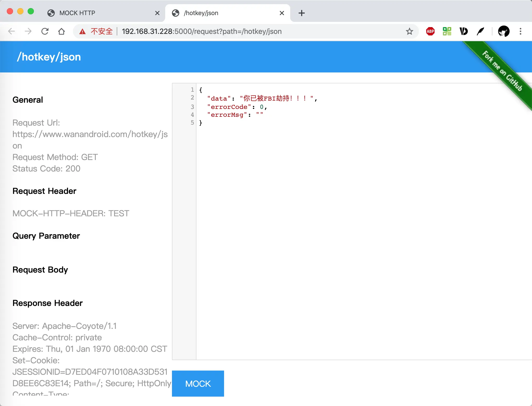Open a new browser tab
Viewport: 532px width, 406px height.
301,13
